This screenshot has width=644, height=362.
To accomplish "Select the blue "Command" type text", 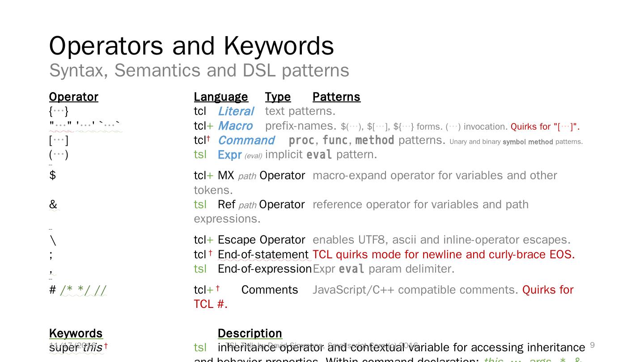I will click(246, 140).
